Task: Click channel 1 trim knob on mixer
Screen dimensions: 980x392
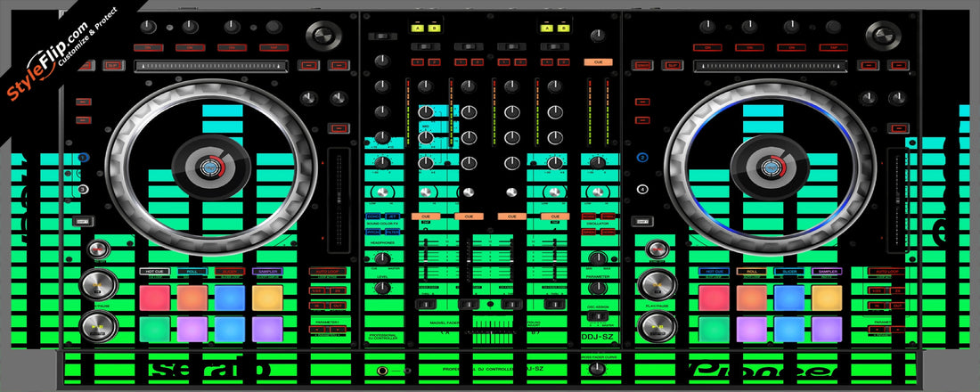Action: [426, 86]
